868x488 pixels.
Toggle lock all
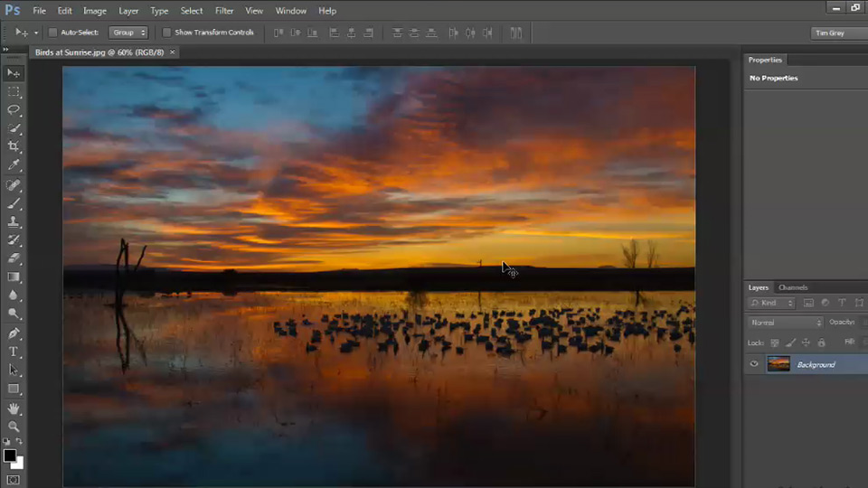click(x=822, y=343)
